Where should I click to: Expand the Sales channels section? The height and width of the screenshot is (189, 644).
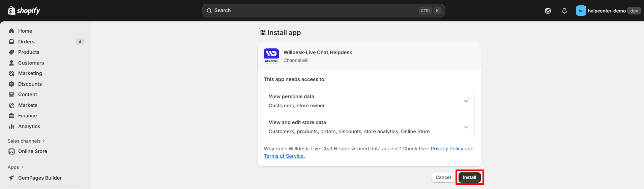tap(26, 141)
